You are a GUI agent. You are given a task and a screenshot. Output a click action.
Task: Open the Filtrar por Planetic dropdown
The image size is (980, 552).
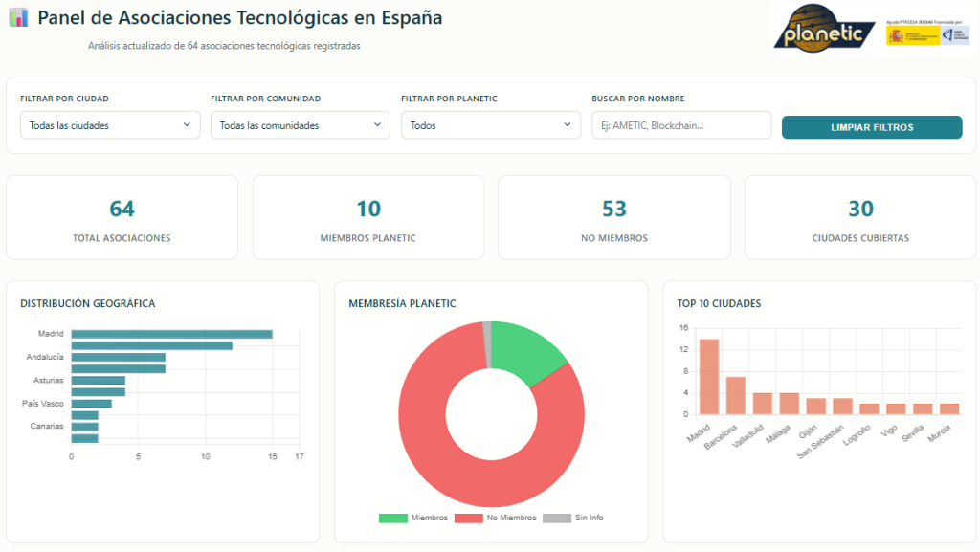[x=491, y=125]
